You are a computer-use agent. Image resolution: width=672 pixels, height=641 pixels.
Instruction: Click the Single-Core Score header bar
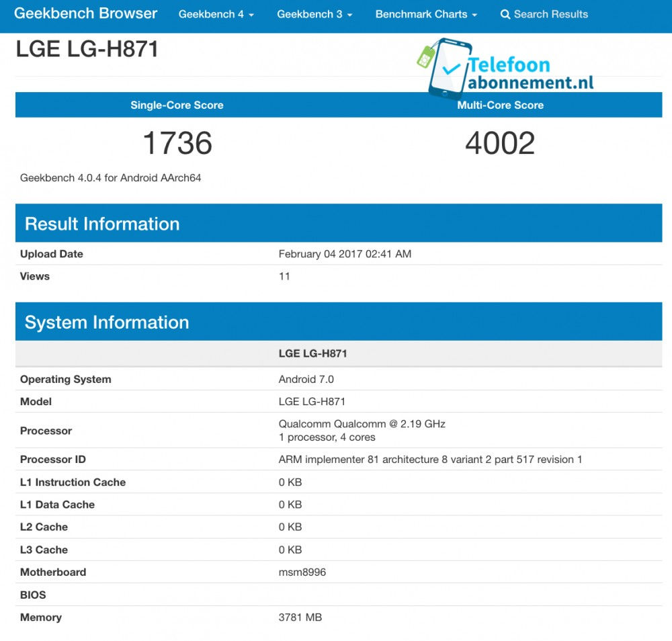click(x=176, y=105)
